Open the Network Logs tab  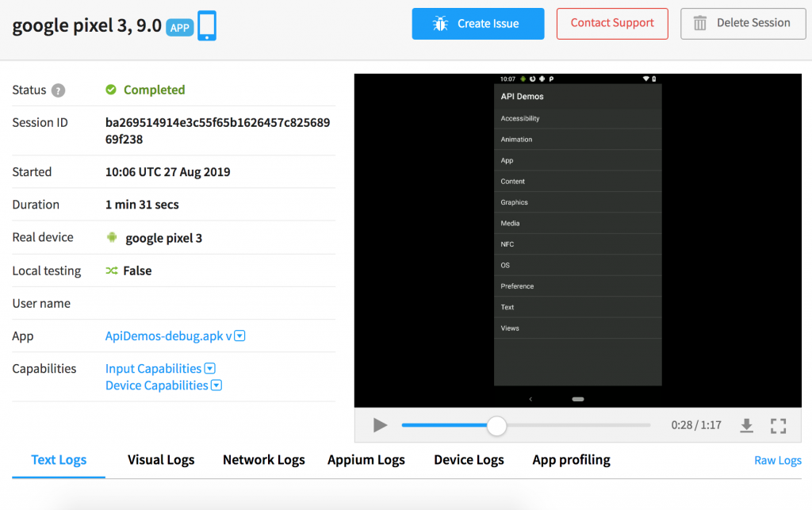coord(263,460)
